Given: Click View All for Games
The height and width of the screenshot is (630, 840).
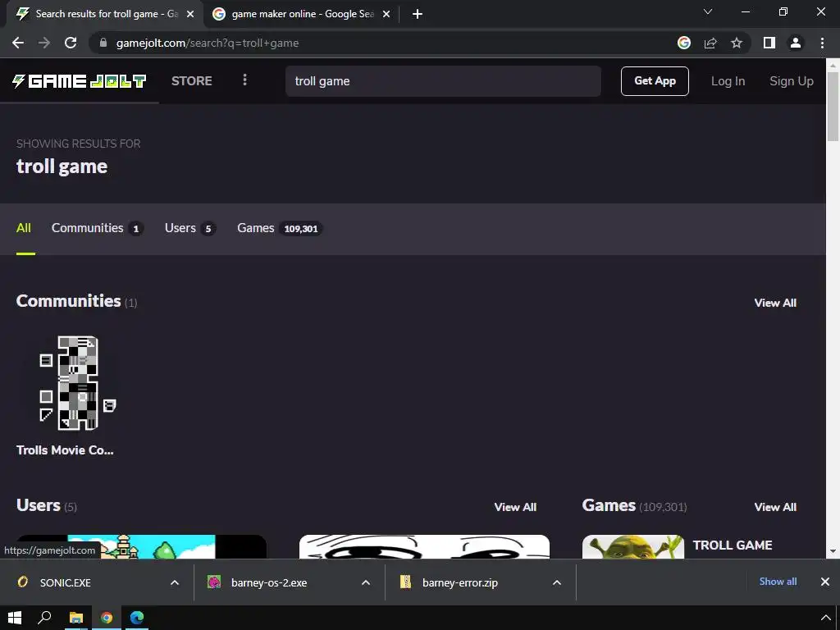Looking at the screenshot, I should coord(775,507).
